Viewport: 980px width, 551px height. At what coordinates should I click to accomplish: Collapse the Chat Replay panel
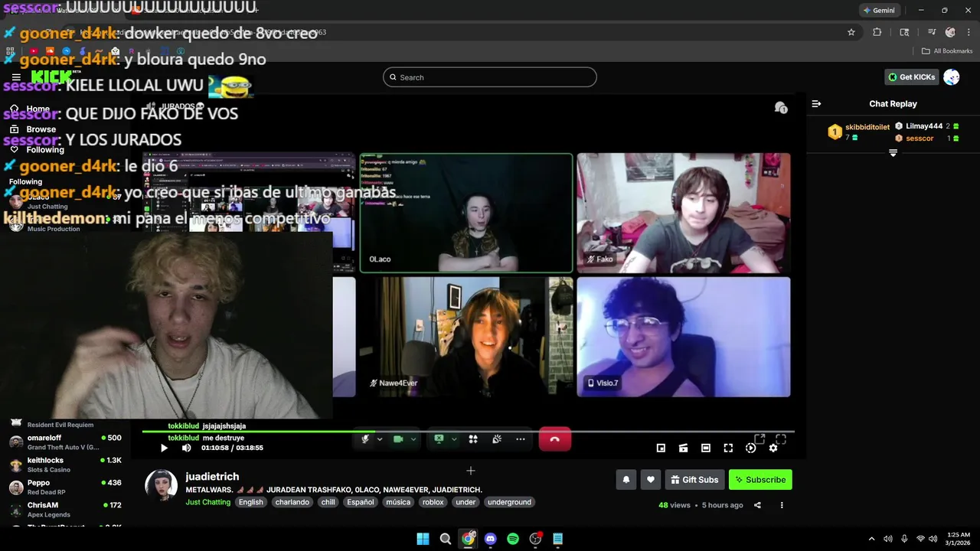816,103
